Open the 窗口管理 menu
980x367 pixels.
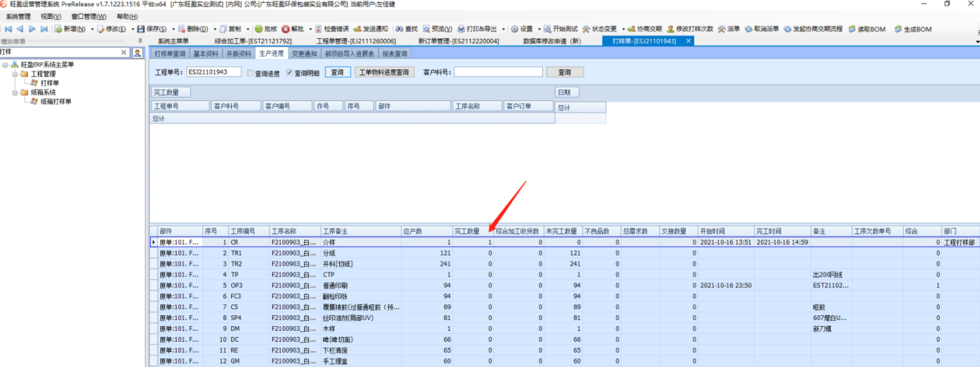89,16
